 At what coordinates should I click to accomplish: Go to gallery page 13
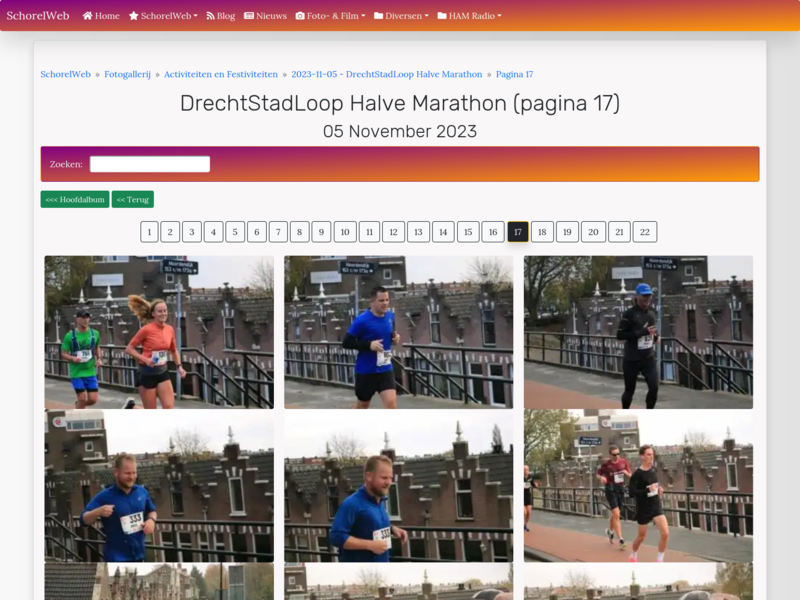click(418, 232)
